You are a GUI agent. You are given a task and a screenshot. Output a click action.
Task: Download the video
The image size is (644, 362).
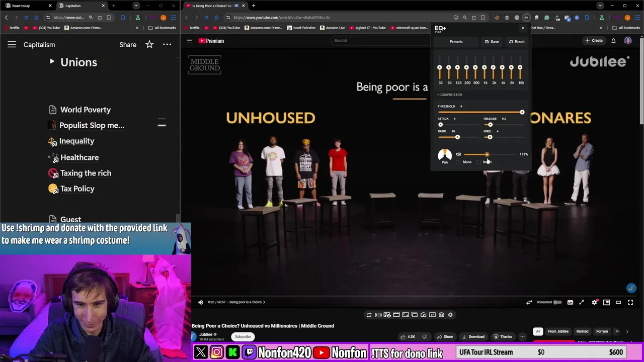pos(473,337)
